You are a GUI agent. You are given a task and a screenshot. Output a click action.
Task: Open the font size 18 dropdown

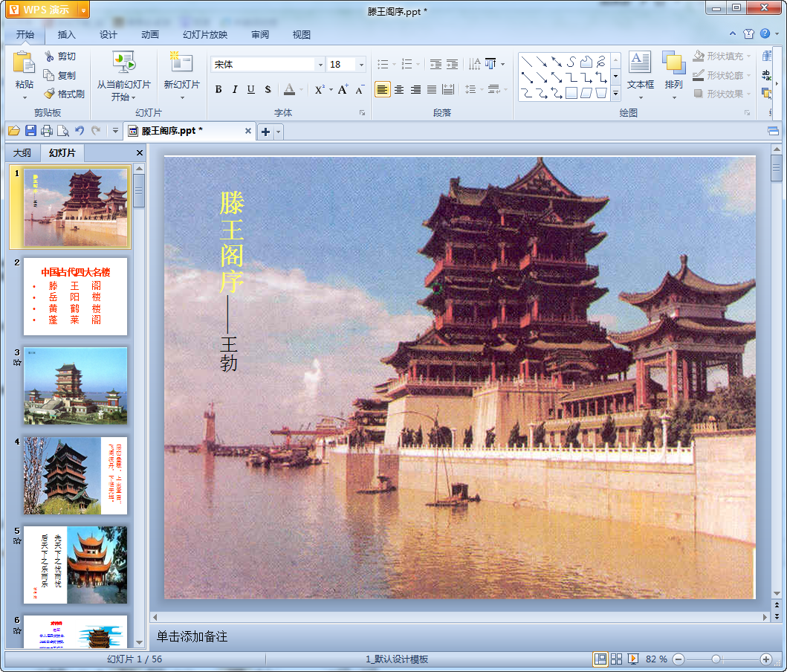tap(361, 64)
